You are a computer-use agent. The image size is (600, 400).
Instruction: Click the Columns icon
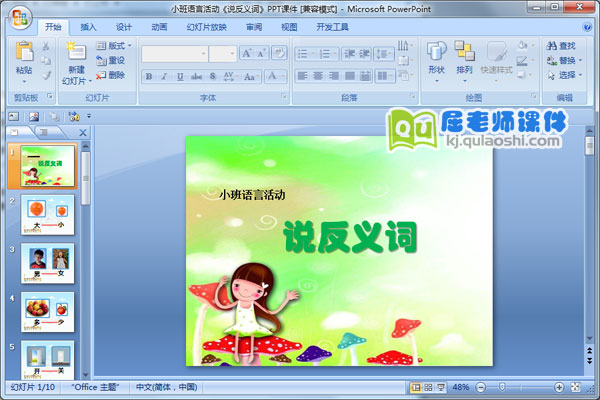(384, 76)
